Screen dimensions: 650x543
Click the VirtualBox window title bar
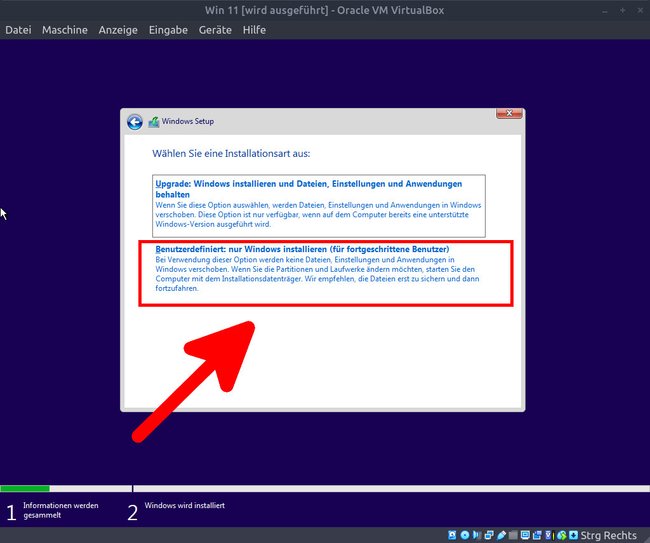(324, 10)
